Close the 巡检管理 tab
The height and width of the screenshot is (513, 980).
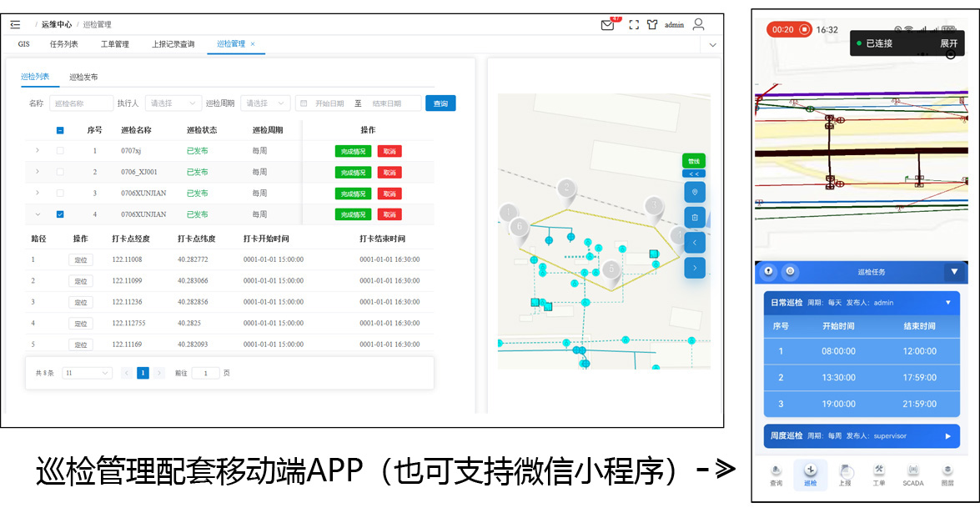(x=253, y=44)
